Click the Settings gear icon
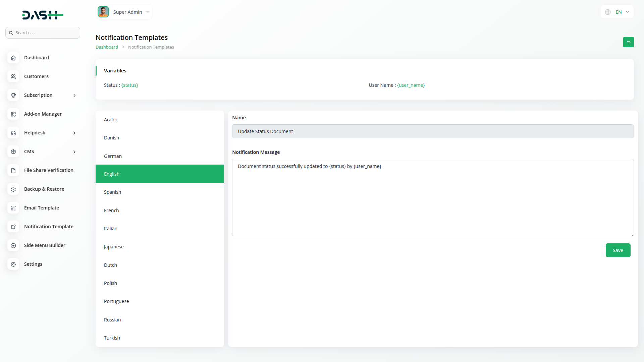The height and width of the screenshot is (362, 644). click(13, 264)
